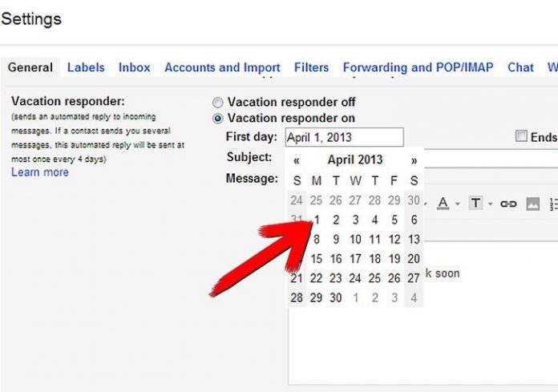This screenshot has height=392, width=558.
Task: Enable the Ends checkbox
Action: 521,137
